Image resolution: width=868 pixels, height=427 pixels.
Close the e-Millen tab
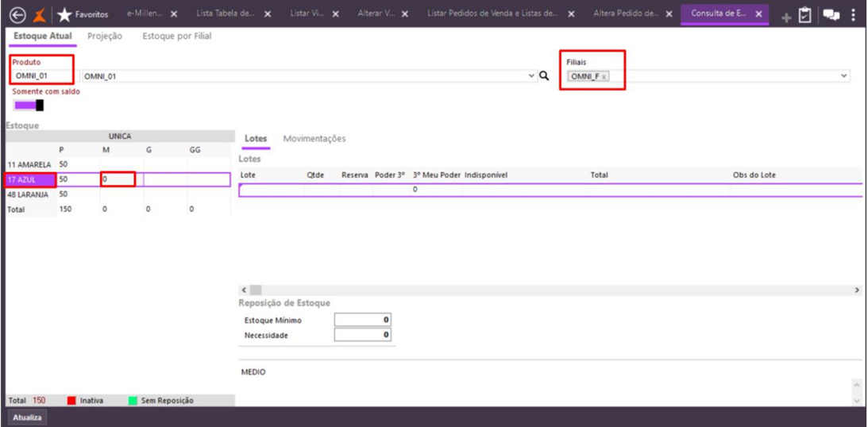pyautogui.click(x=174, y=14)
